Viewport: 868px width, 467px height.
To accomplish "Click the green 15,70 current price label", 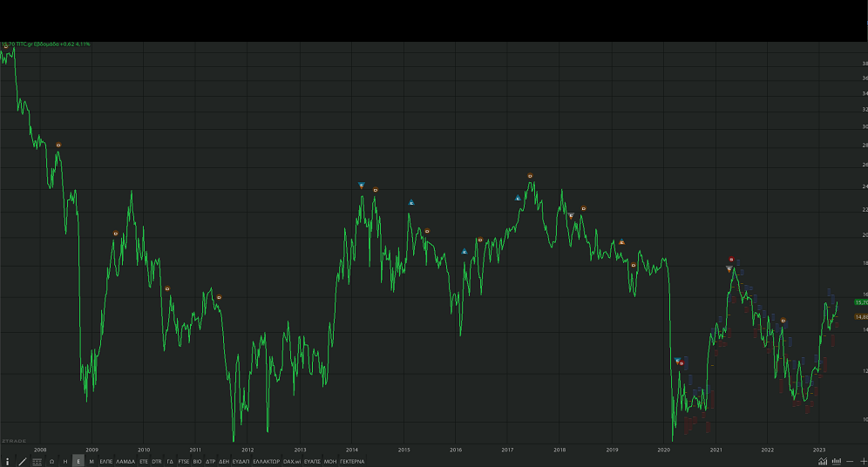I will pos(861,302).
